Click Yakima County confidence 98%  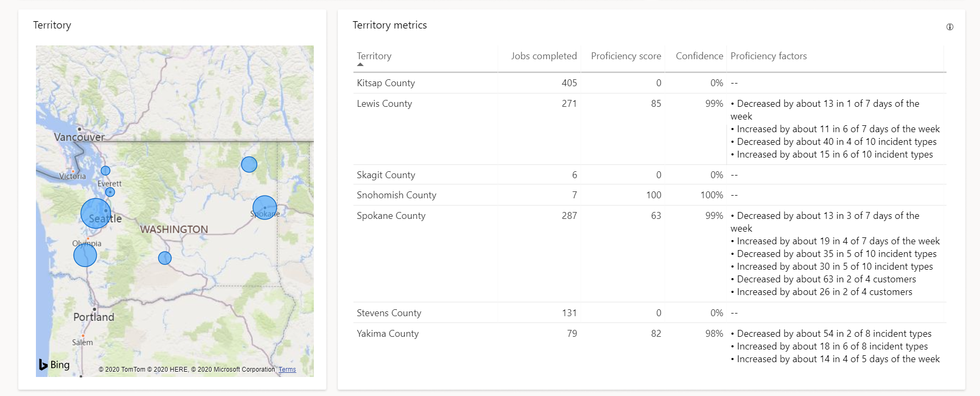pyautogui.click(x=714, y=334)
